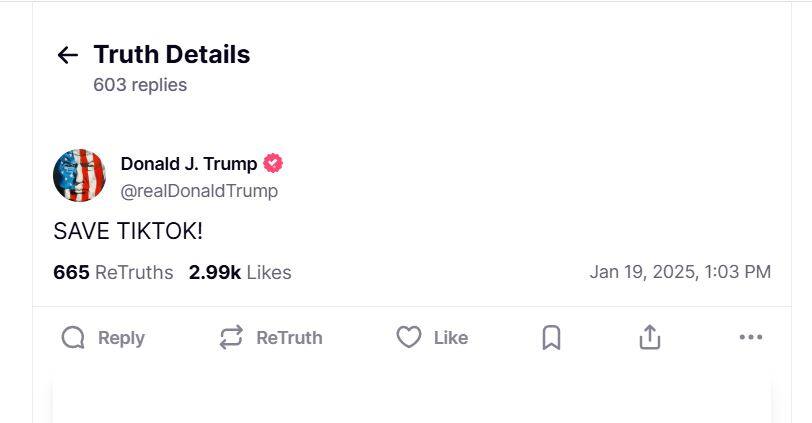Click the ReTruth arrows icon
The width and height of the screenshot is (812, 423).
point(231,338)
